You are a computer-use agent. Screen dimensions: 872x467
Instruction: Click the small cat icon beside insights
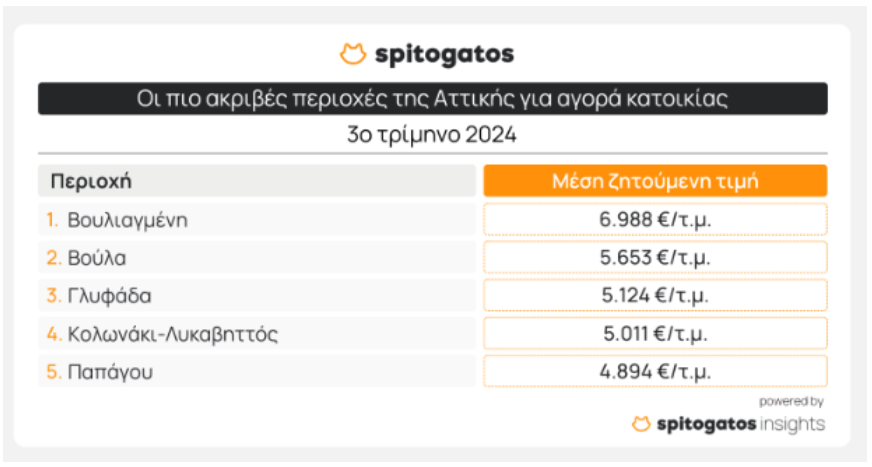pos(641,424)
